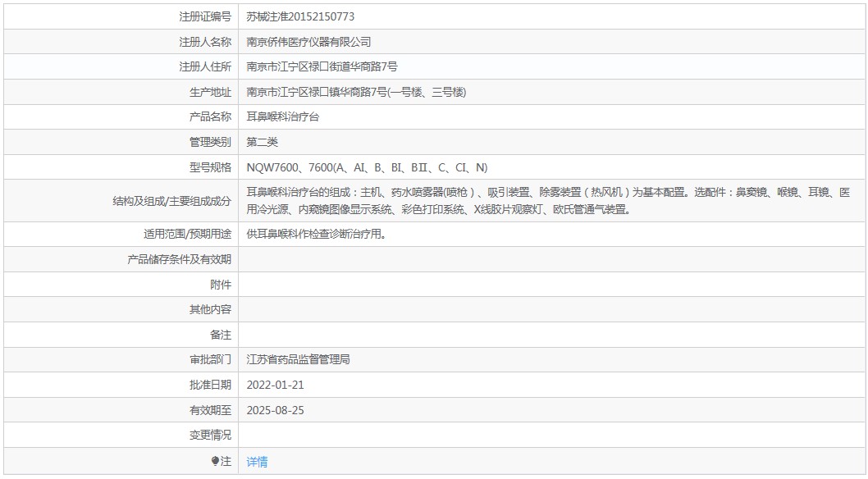Select structure description starting 耳鼻喉科治疗台的组成
The height and width of the screenshot is (479, 868).
pyautogui.click(x=548, y=201)
